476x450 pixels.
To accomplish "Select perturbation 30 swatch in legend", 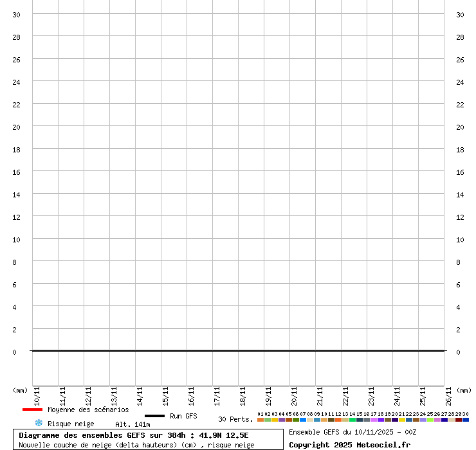I will tap(466, 420).
